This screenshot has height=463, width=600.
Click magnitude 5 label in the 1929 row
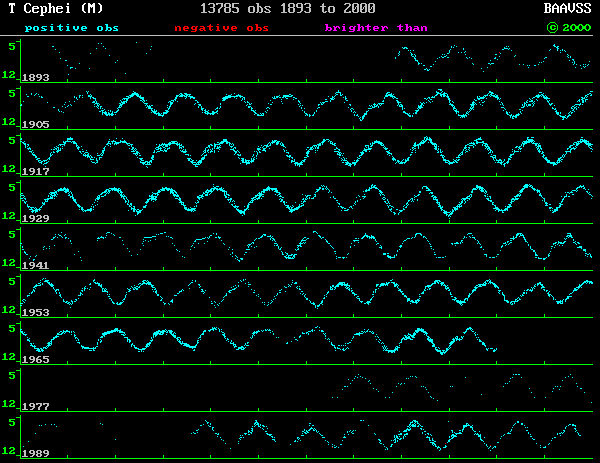(12, 187)
